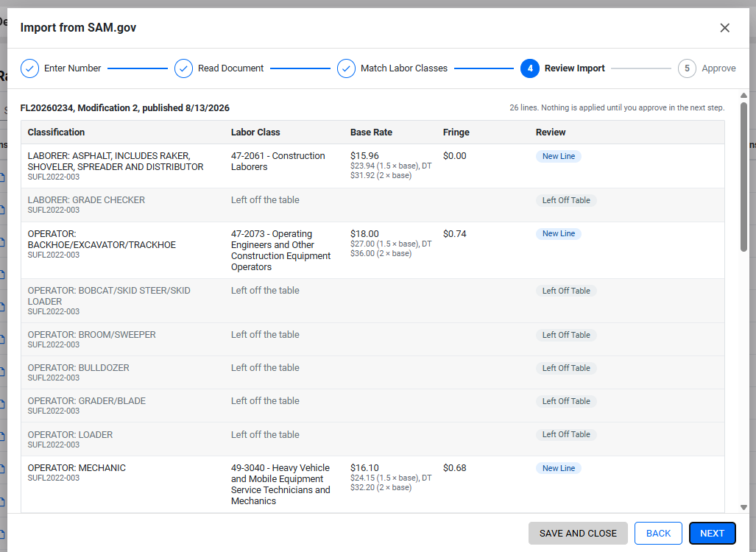Screen dimensions: 756x552
Task: Click the '26 lines' notice text
Action: click(x=617, y=107)
